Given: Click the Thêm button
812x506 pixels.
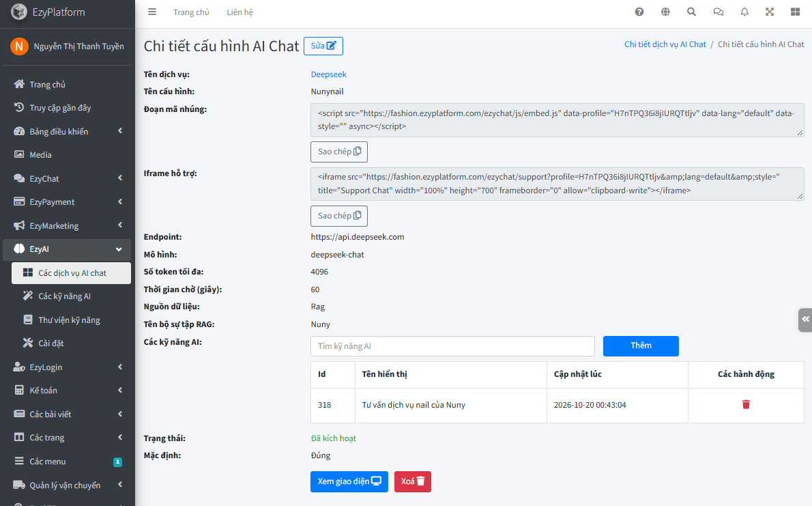Looking at the screenshot, I should 641,346.
